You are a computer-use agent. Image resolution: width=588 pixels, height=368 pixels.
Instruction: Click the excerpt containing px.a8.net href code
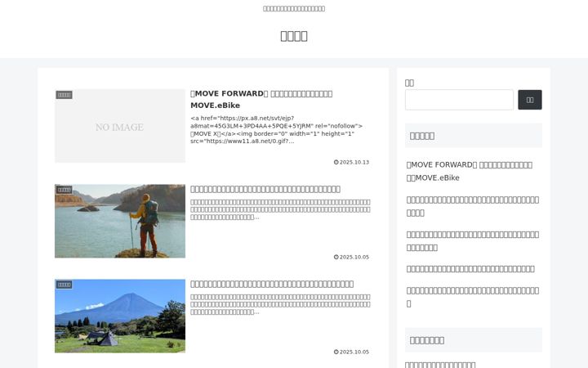point(276,129)
